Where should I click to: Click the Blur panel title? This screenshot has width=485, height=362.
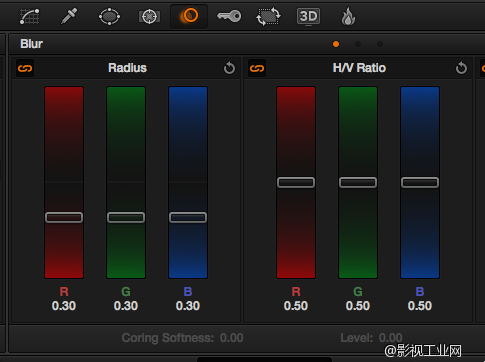tap(31, 44)
